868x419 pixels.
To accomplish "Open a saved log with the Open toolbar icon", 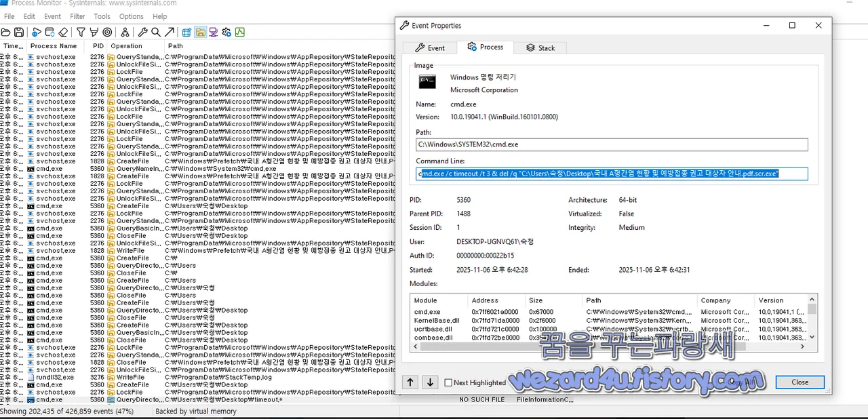I will (5, 32).
